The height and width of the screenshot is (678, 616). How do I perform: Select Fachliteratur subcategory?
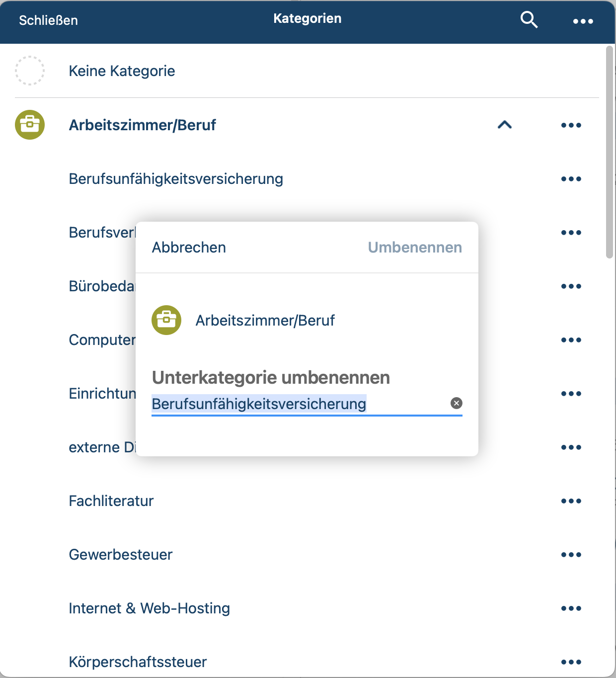(x=111, y=501)
